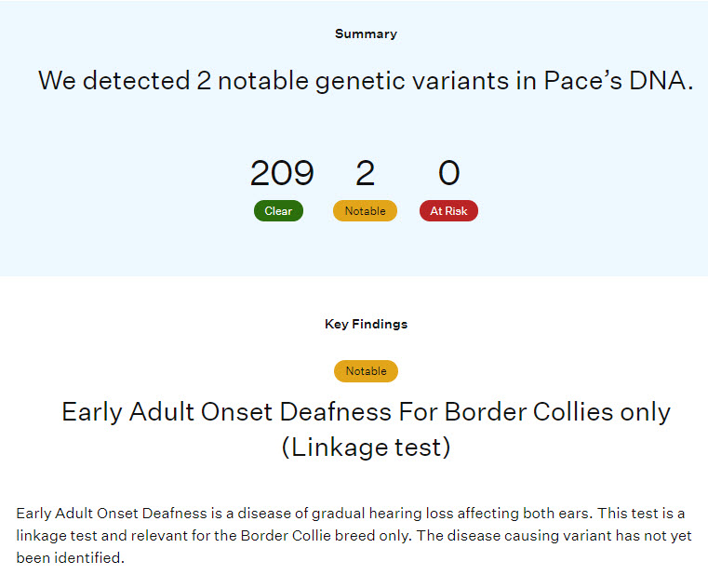Click the green Clear badge
708x588 pixels.
(x=278, y=211)
